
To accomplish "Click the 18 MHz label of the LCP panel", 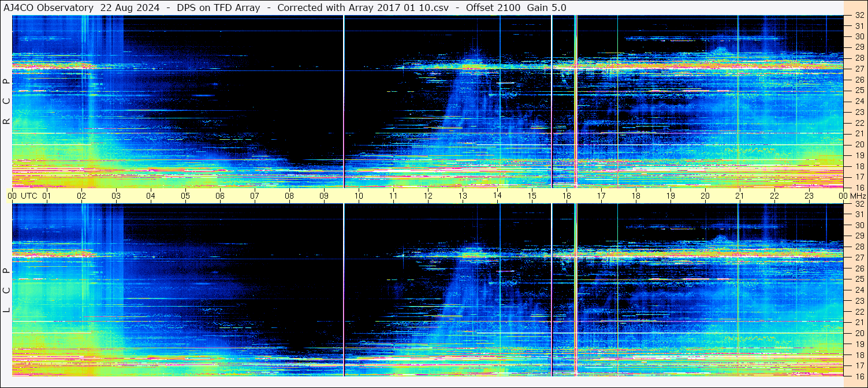I will pos(859,355).
